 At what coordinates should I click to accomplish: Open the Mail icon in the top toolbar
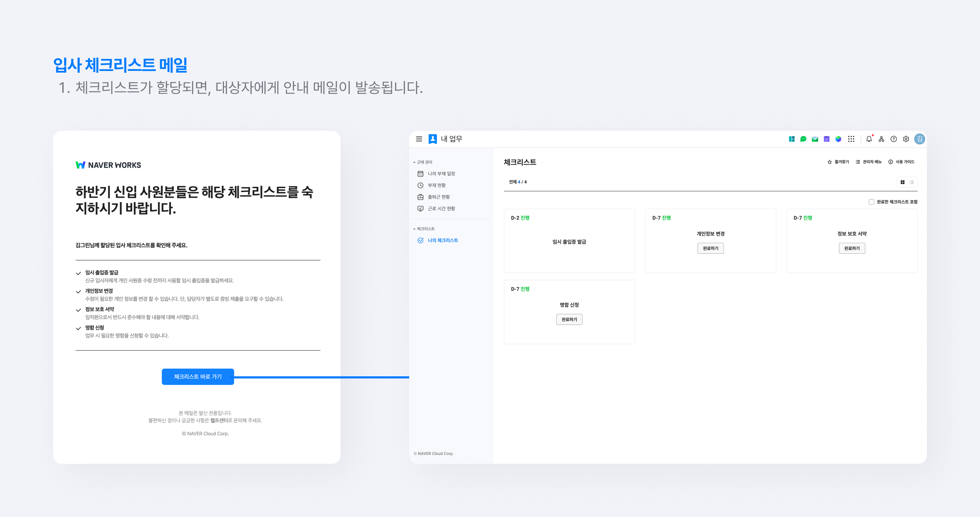coord(815,139)
